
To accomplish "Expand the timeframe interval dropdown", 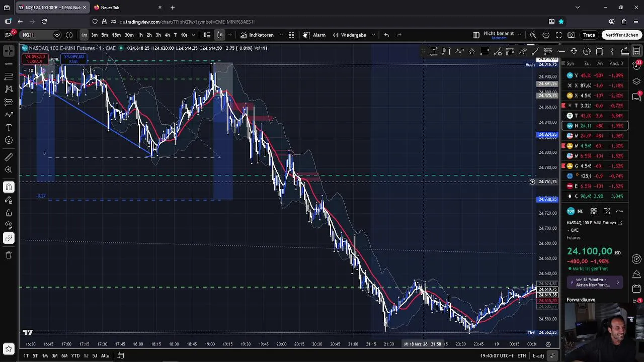I will 193,35.
